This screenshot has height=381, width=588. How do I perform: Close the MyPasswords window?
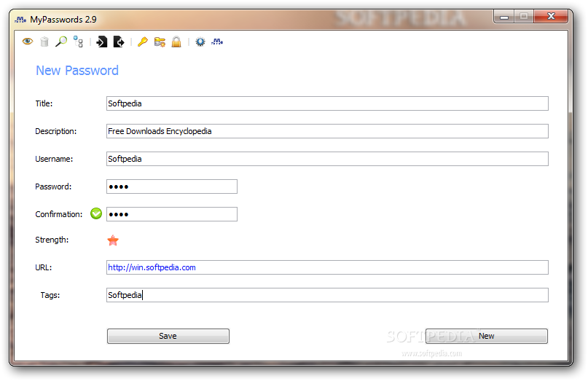(551, 17)
